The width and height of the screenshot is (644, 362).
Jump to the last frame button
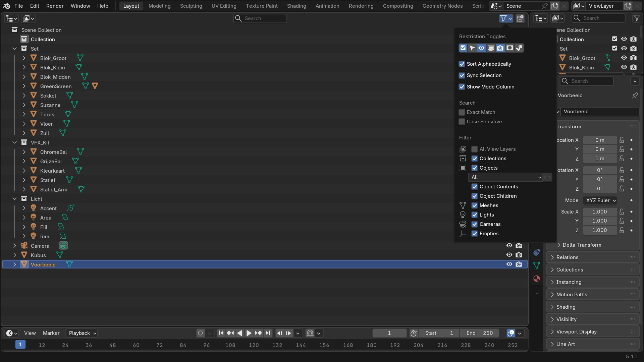click(268, 333)
